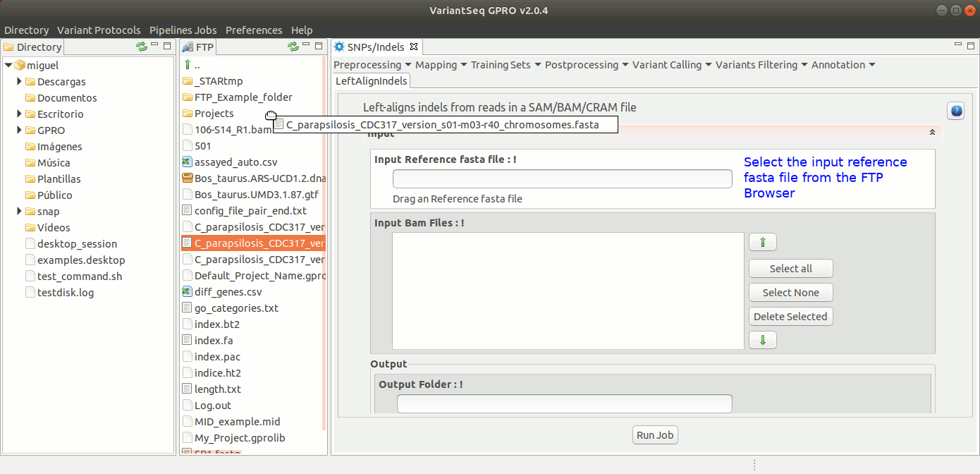Screen dimensions: 980x474
Task: Expand the Descargas folder
Action: [20, 82]
